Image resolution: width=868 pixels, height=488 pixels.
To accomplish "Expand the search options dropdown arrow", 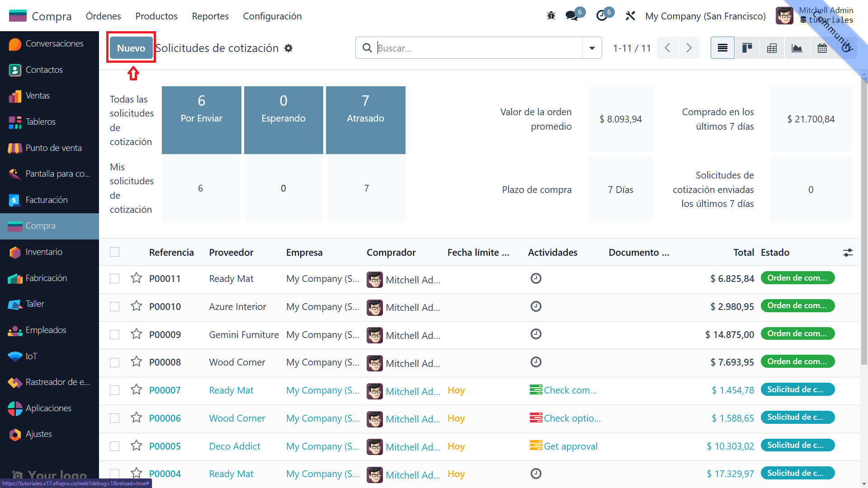I will click(592, 48).
